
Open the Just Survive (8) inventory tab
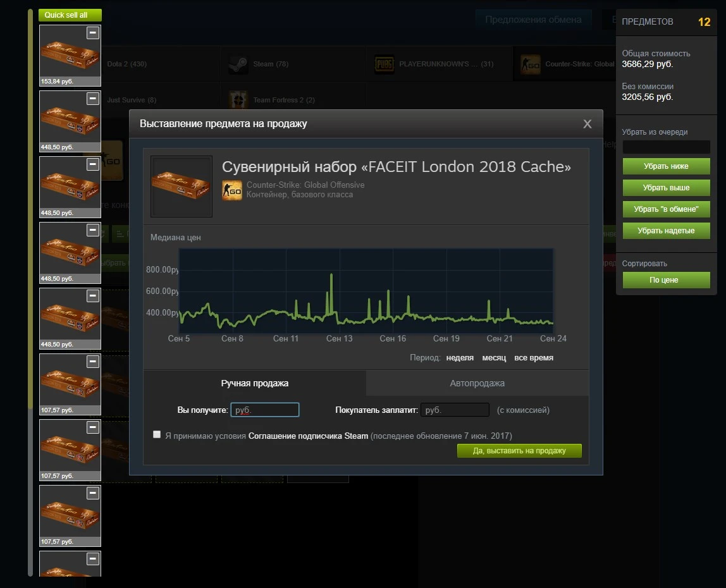132,100
